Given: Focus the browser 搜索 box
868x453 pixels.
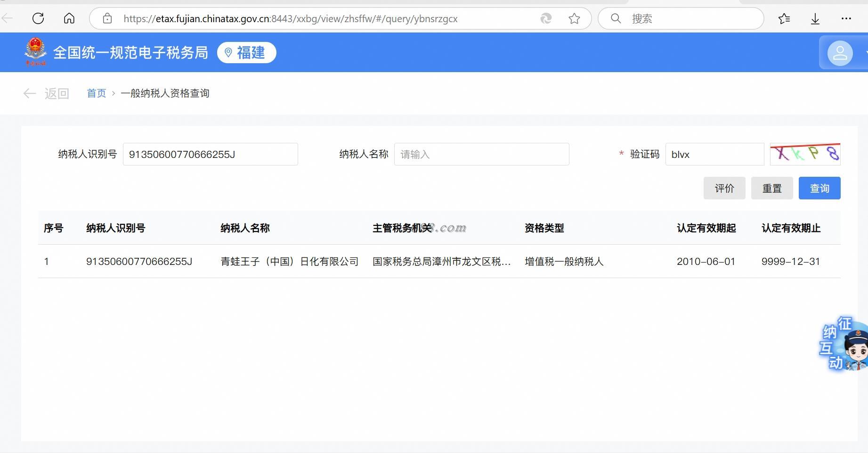Looking at the screenshot, I should 681,18.
